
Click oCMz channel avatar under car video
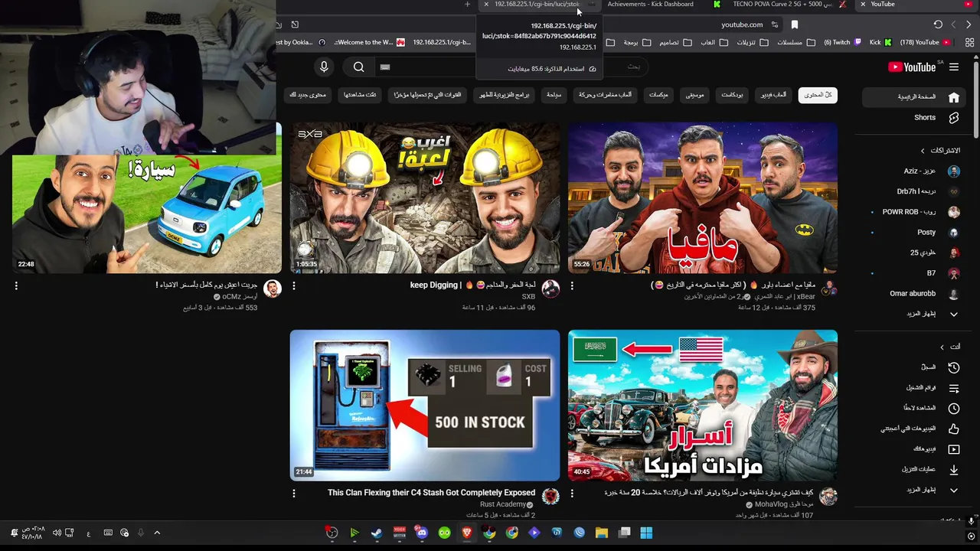273,289
